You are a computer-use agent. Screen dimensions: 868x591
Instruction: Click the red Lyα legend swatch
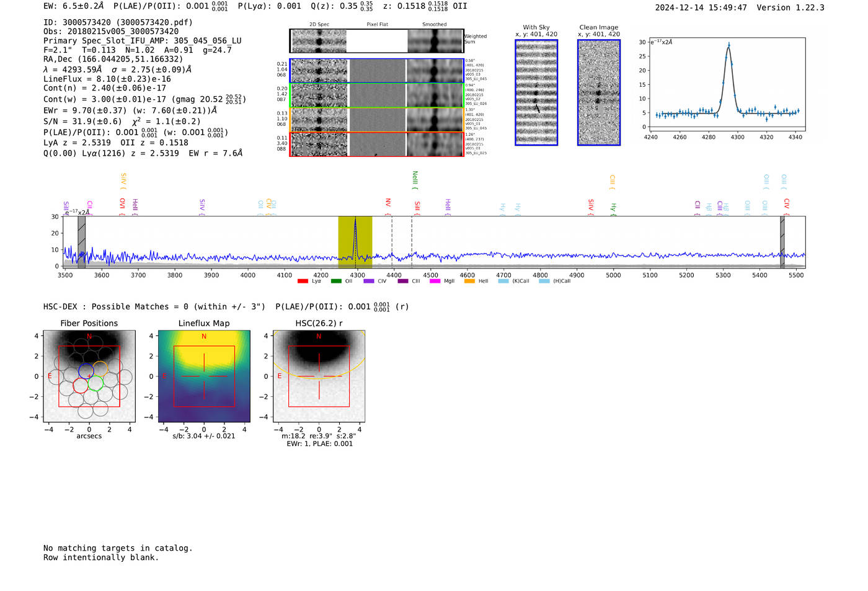(303, 282)
